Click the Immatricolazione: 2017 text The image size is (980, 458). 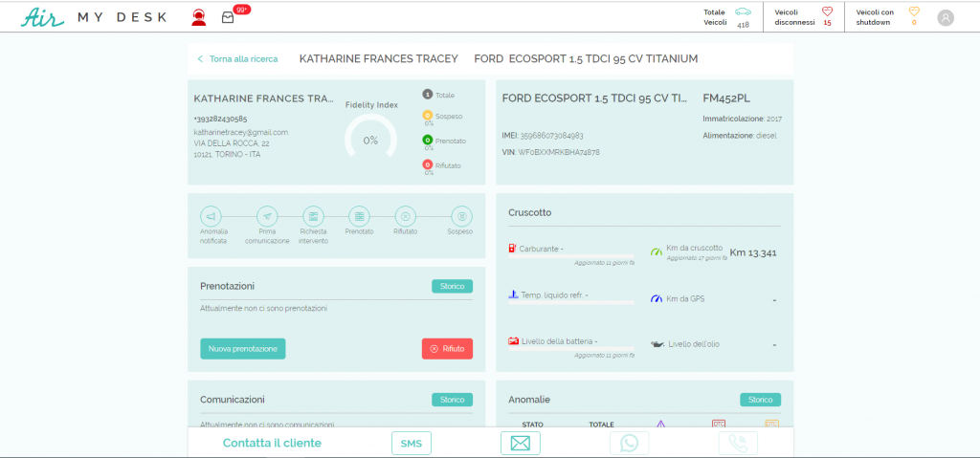pos(742,119)
